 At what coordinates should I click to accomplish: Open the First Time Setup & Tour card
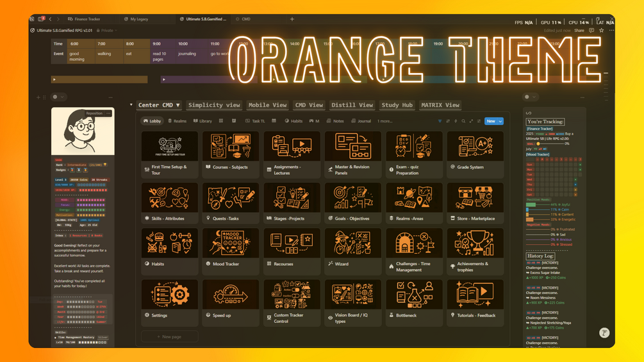(169, 154)
